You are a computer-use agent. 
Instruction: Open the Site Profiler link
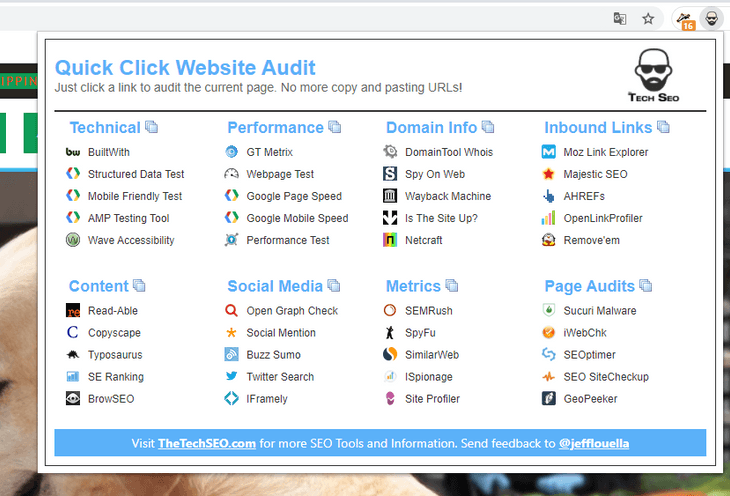[x=433, y=399]
